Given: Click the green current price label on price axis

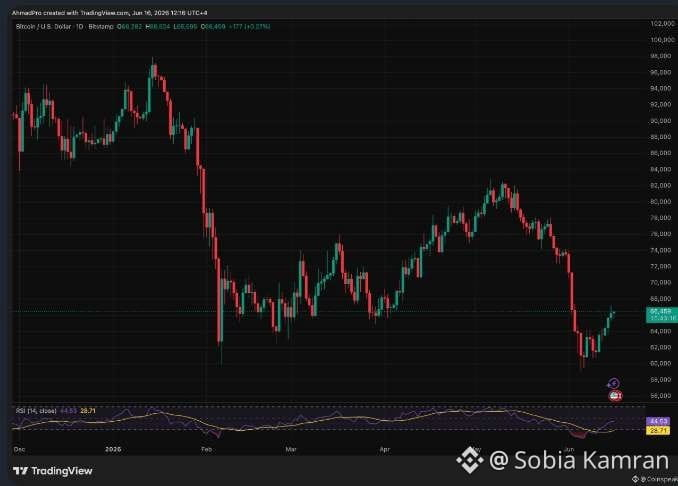Looking at the screenshot, I should click(x=662, y=314).
